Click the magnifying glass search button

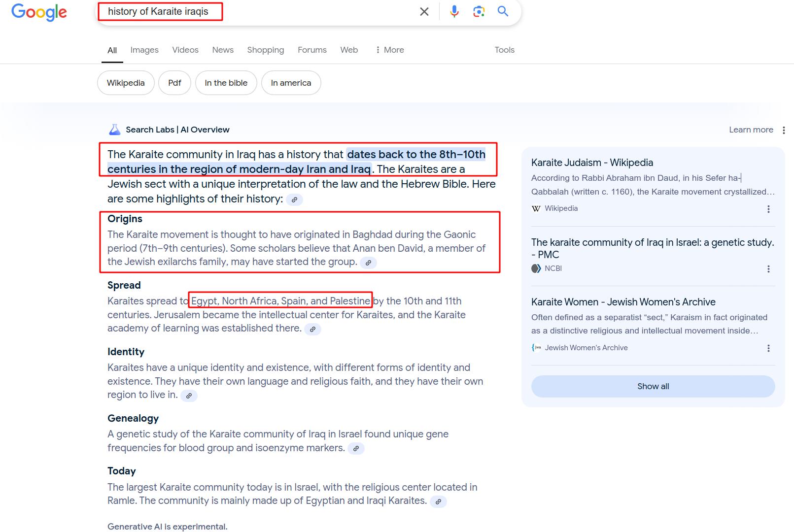click(x=503, y=11)
